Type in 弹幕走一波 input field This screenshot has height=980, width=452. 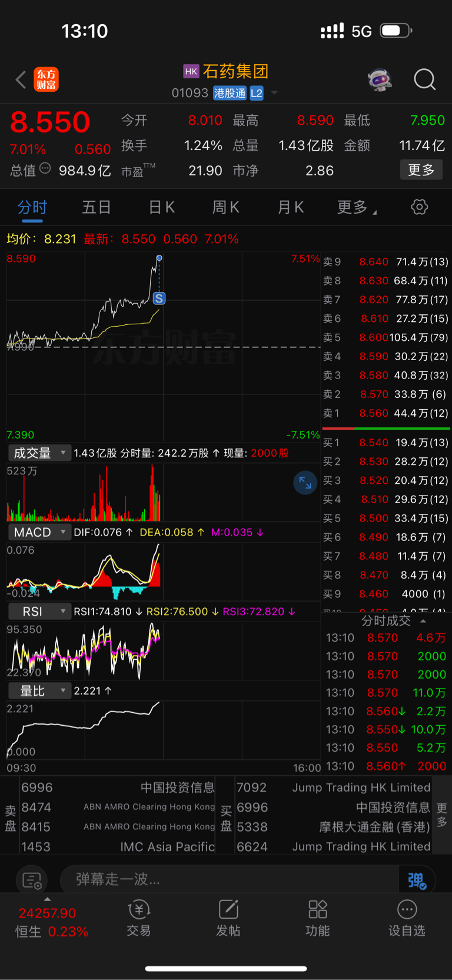pyautogui.click(x=230, y=880)
